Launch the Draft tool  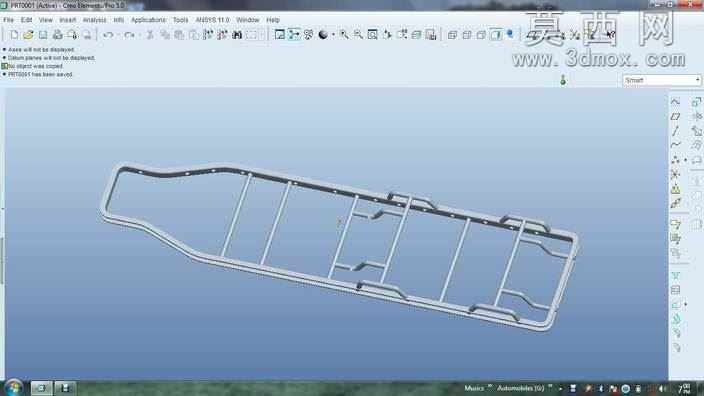pos(676,319)
